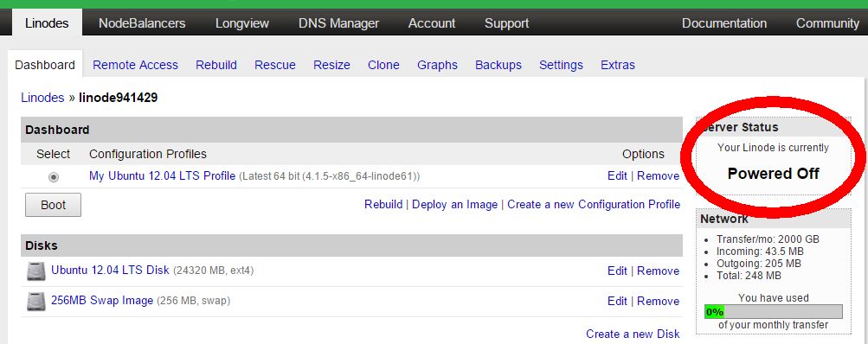Switch to the Backups sub-tab
Image resolution: width=868 pixels, height=344 pixels.
click(x=498, y=65)
